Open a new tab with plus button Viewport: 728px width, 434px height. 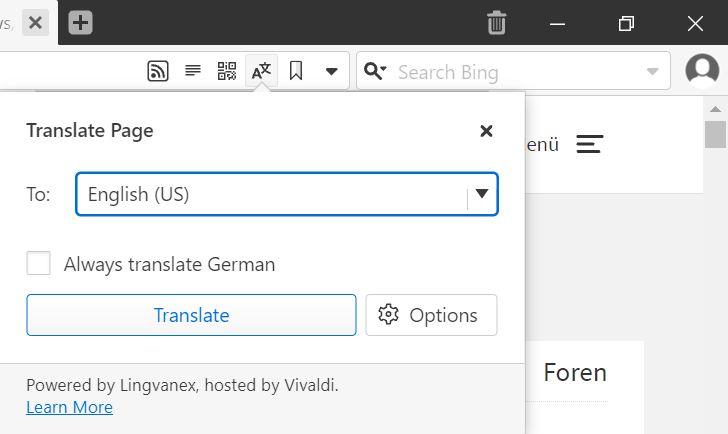[80, 23]
